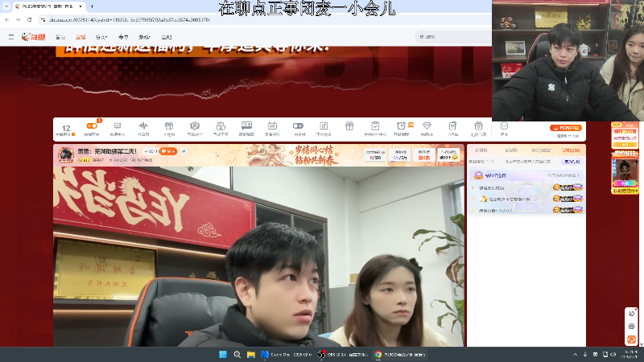
Task: Open the diamond icon tool
Action: [x=427, y=126]
